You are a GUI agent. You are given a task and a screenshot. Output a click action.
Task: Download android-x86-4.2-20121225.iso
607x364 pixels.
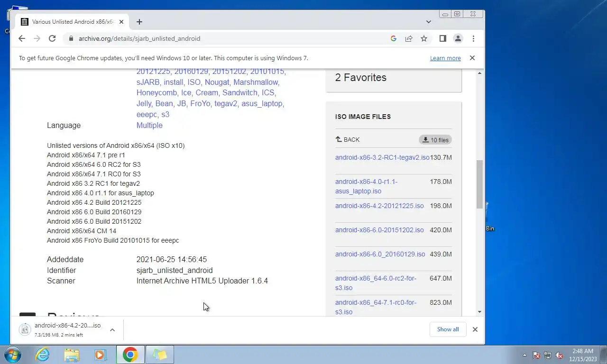(379, 206)
